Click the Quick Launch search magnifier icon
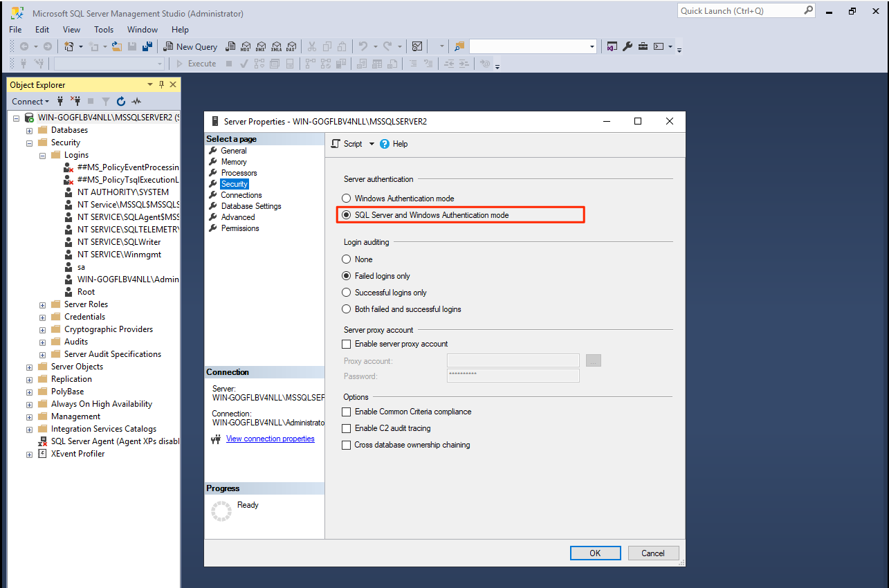This screenshot has width=889, height=588. (808, 10)
